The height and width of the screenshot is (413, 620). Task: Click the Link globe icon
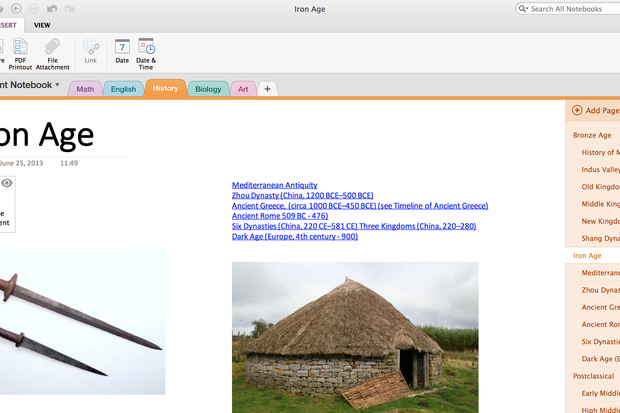(x=91, y=46)
